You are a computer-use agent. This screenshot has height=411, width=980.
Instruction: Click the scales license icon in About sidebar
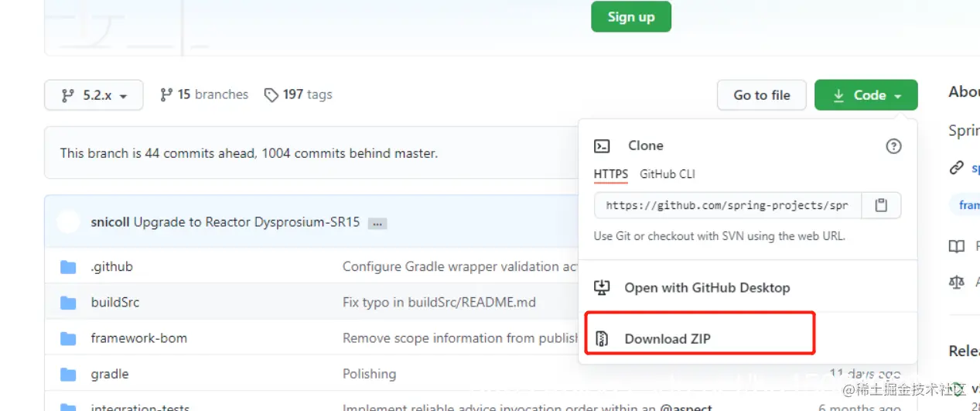tap(957, 283)
